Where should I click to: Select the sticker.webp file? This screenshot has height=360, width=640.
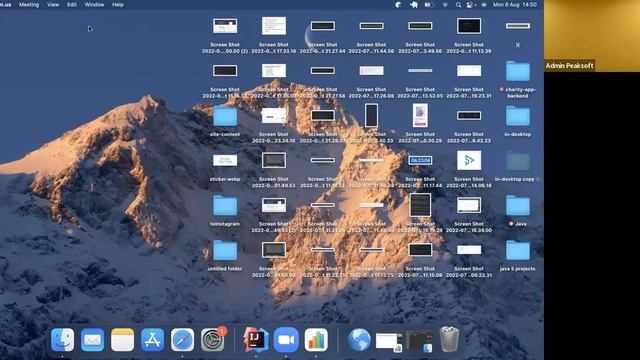(225, 160)
